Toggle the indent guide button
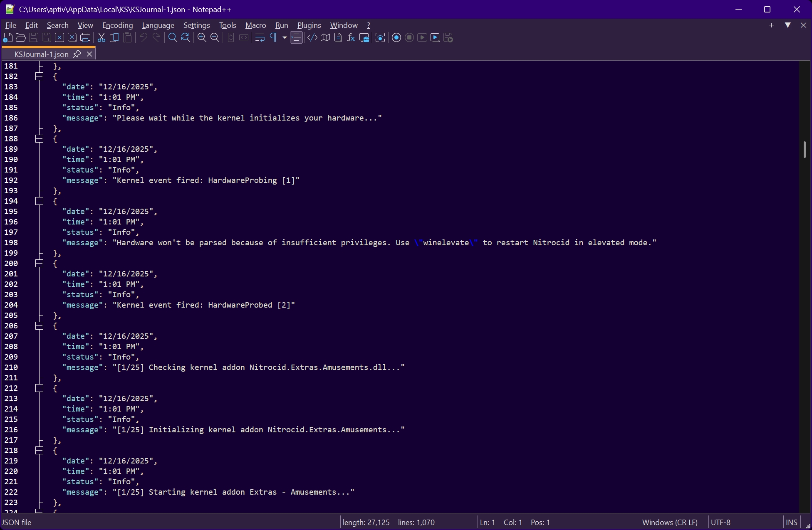 tap(296, 38)
